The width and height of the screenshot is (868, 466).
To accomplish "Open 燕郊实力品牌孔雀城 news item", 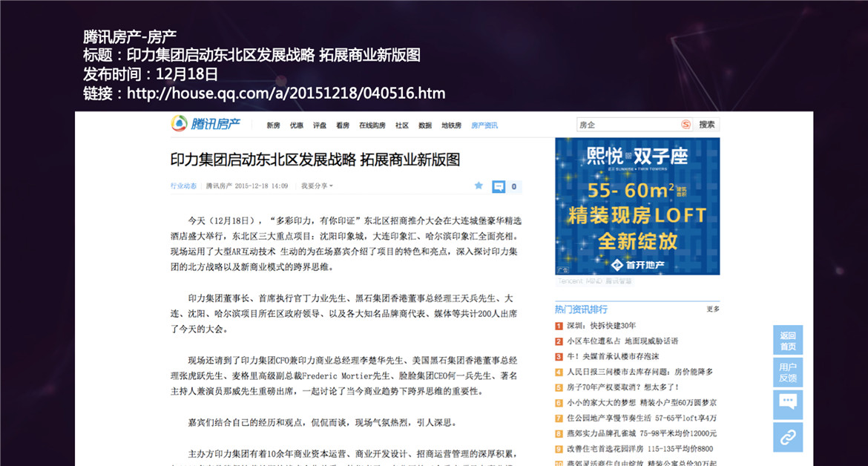I will (x=642, y=433).
